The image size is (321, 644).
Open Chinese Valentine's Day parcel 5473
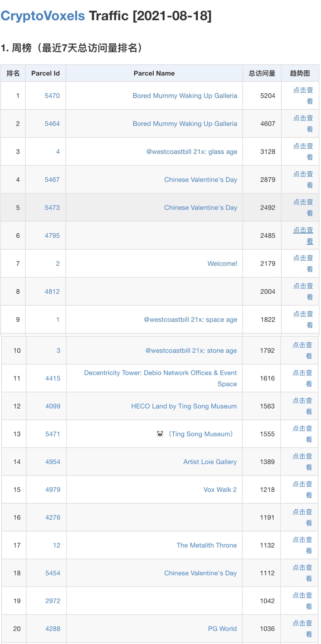201,208
